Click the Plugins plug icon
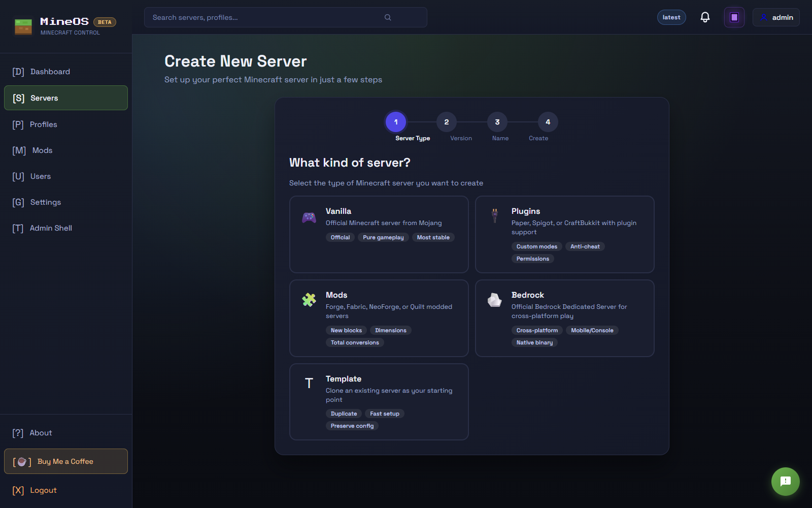Image resolution: width=812 pixels, height=508 pixels. click(494, 215)
